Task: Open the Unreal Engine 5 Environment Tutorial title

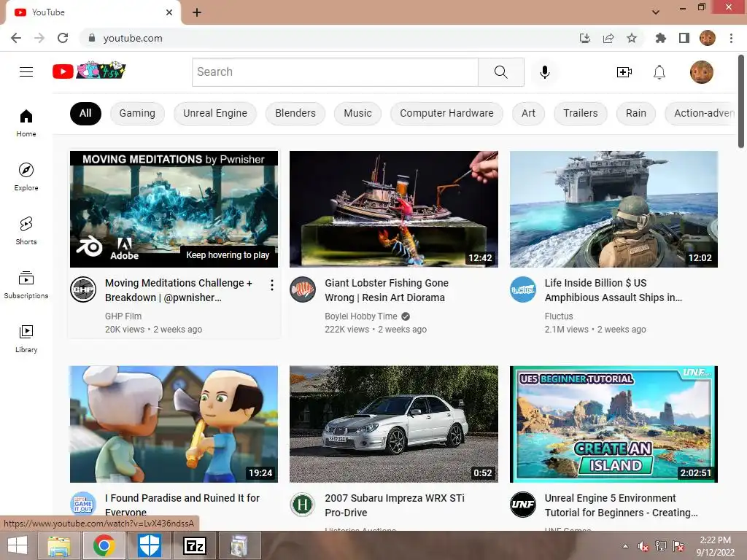Action: point(621,505)
